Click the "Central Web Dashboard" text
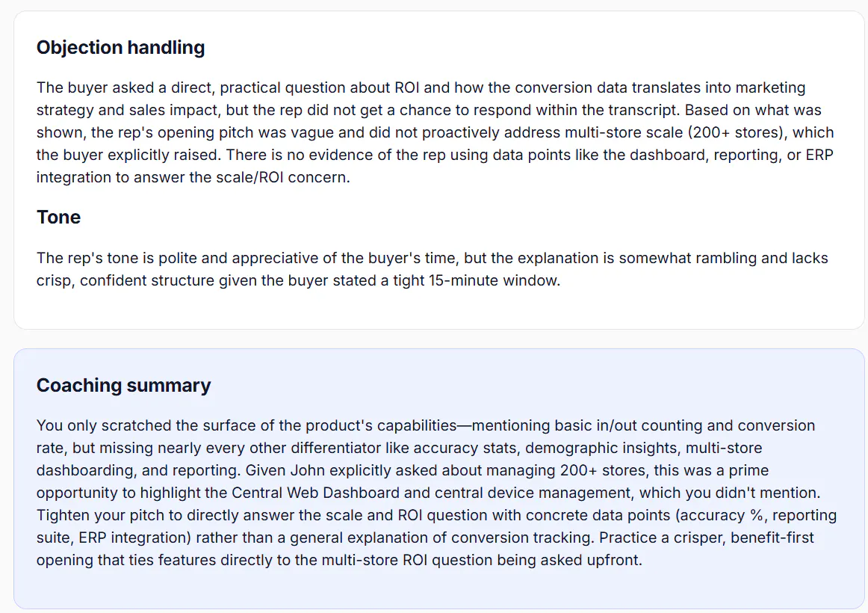This screenshot has width=868, height=613. (315, 493)
